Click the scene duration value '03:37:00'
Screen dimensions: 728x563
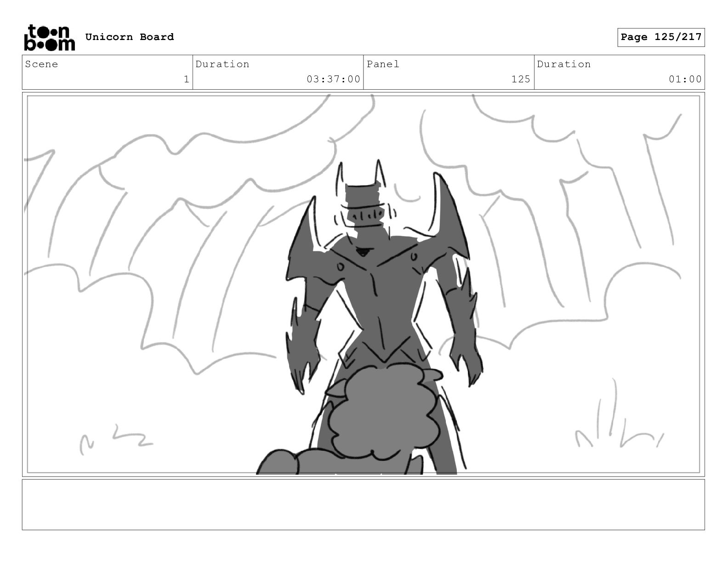pyautogui.click(x=334, y=79)
